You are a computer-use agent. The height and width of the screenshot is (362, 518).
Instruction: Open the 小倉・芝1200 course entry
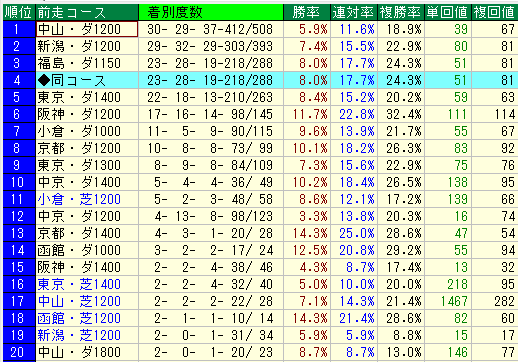(x=79, y=199)
